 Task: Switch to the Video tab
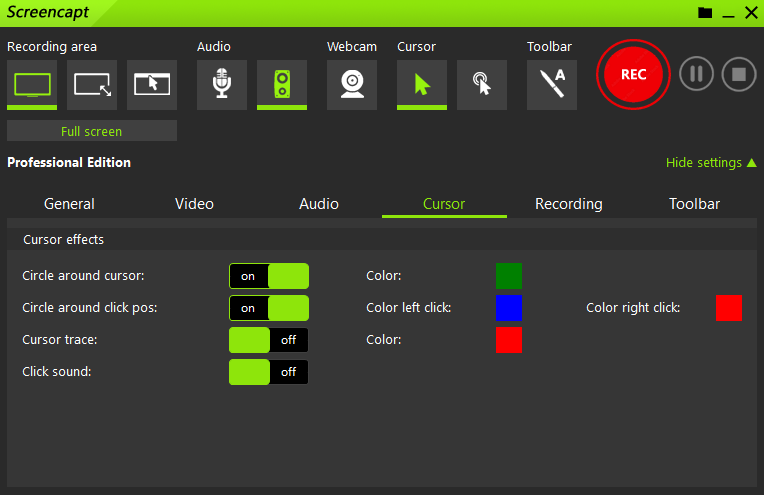coord(194,204)
